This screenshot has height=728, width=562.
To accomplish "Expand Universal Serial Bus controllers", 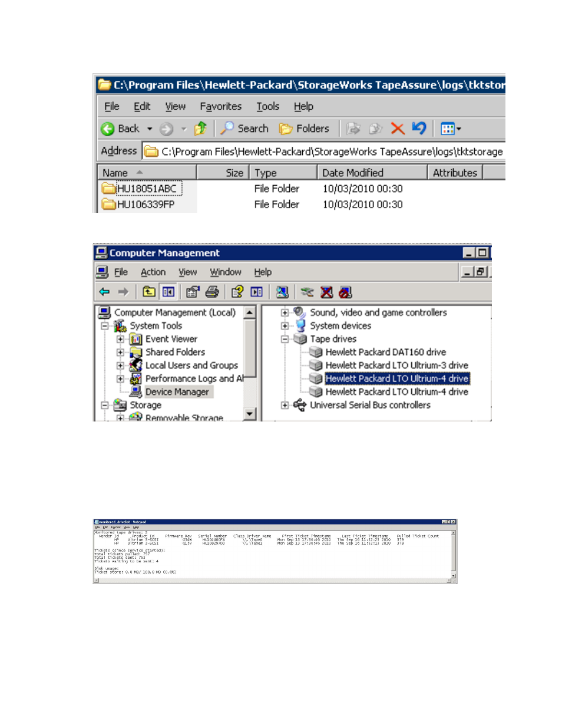I will point(285,406).
